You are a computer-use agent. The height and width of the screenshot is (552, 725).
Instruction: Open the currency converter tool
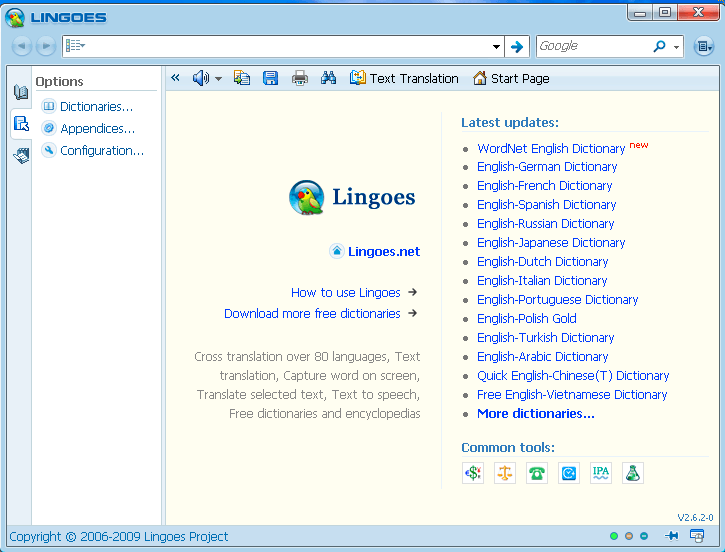(x=473, y=473)
